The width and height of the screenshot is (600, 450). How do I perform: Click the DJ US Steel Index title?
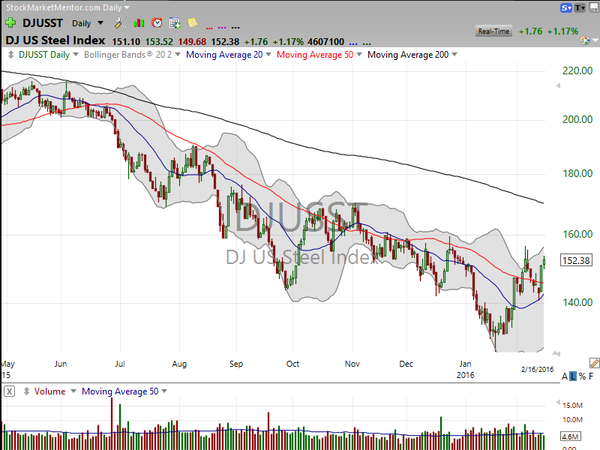pyautogui.click(x=55, y=40)
